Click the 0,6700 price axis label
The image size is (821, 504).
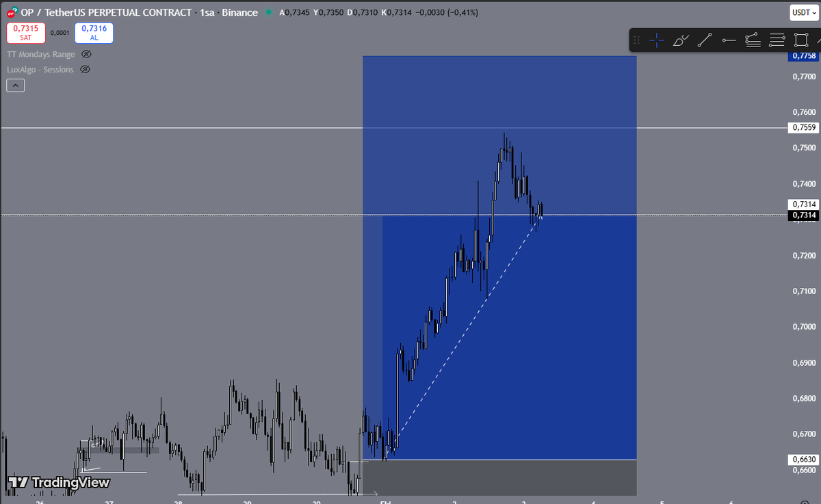[x=804, y=434]
